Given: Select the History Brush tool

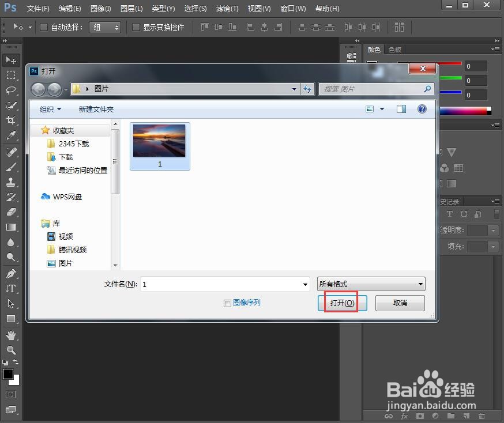Looking at the screenshot, I should (x=11, y=197).
